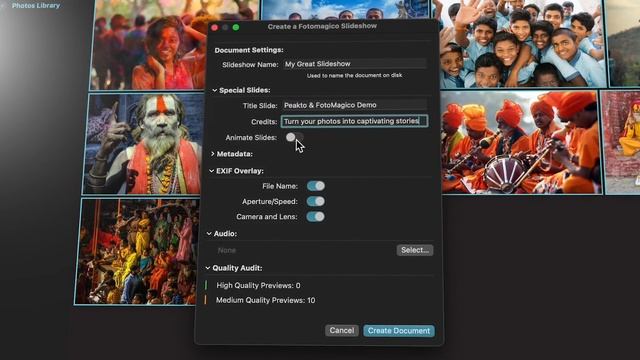Click 'Used to name the document on disk' hint
The image size is (640, 360).
tap(354, 76)
